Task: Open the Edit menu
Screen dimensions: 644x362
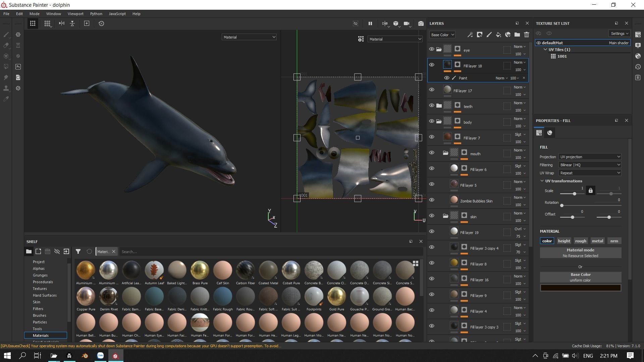Action: click(19, 14)
